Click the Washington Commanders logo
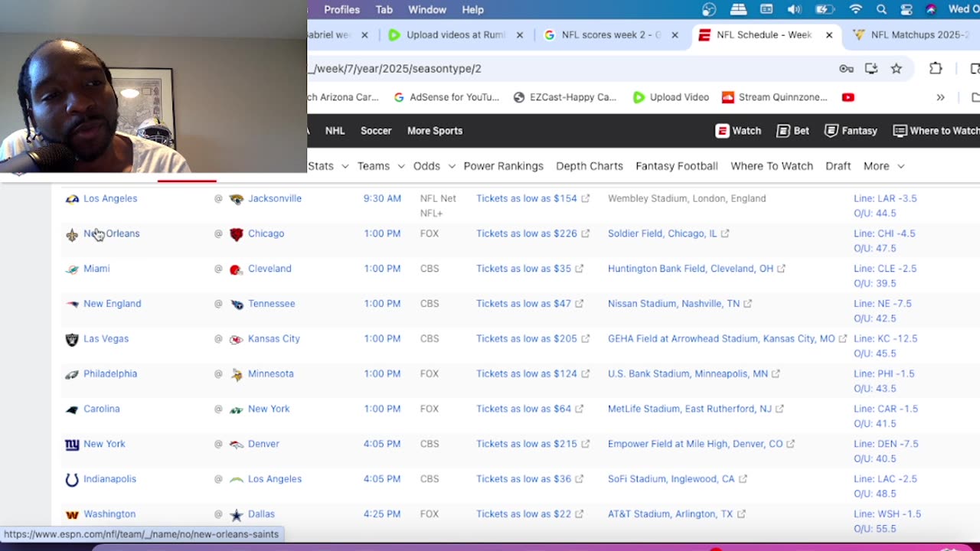This screenshot has width=980, height=551. click(72, 515)
